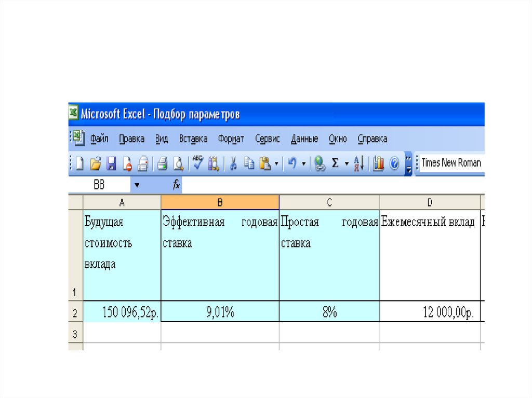532x398 pixels.
Task: Cut selection with the scissors icon
Action: coord(233,164)
